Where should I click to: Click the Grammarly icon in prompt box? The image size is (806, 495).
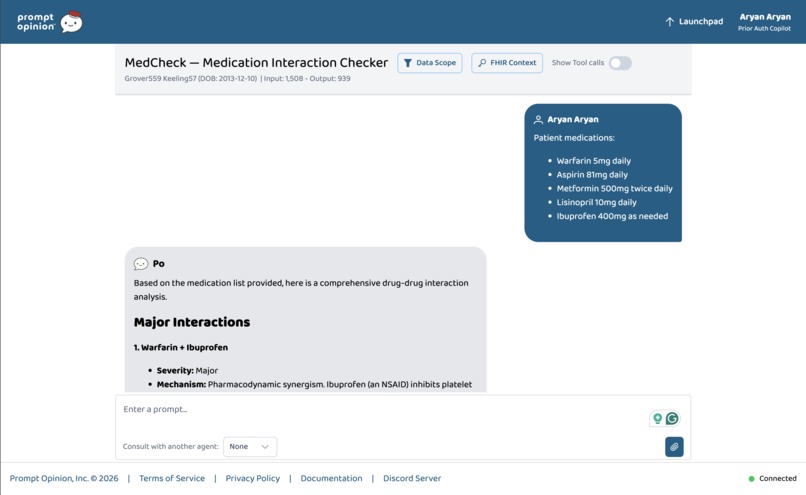click(672, 418)
